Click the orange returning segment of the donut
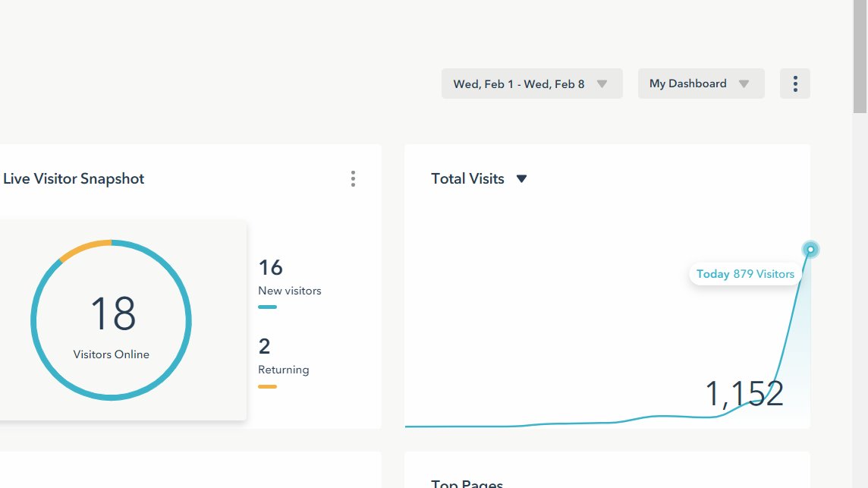 (84, 248)
